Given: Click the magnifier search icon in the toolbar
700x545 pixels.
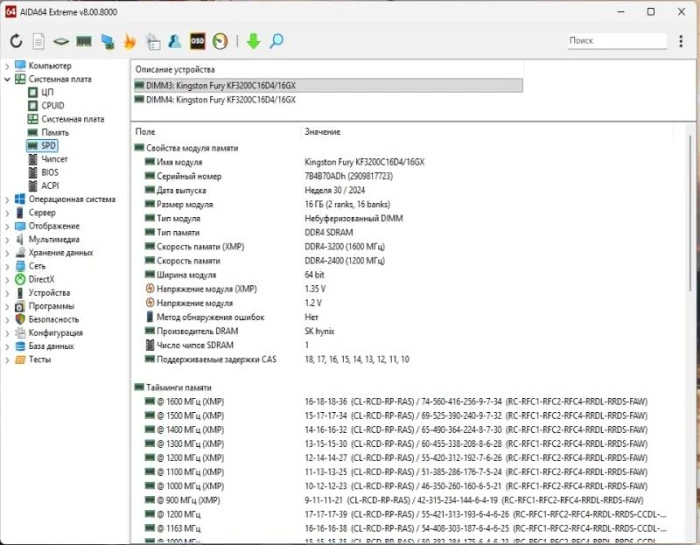Looking at the screenshot, I should [276, 41].
